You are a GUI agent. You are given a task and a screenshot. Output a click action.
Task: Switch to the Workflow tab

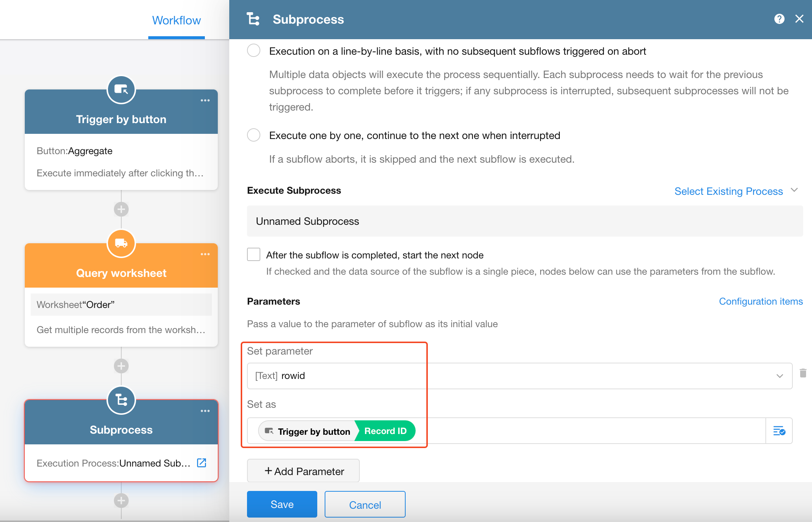coord(176,20)
